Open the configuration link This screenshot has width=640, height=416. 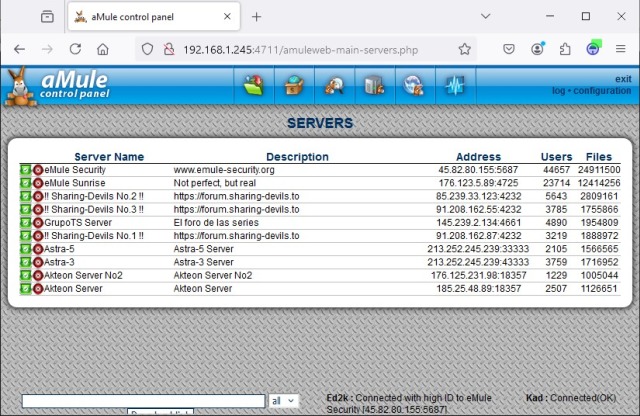click(602, 91)
